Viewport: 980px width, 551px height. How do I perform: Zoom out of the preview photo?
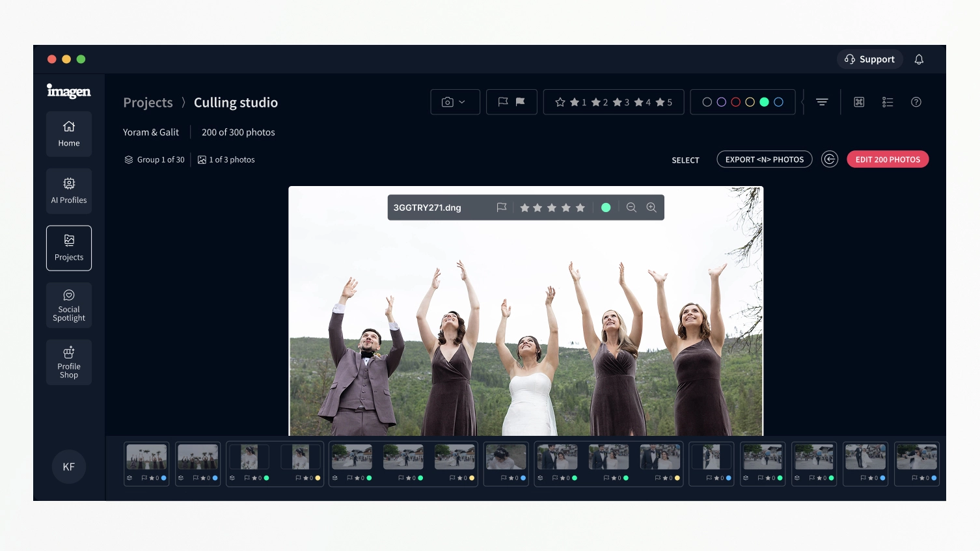(631, 208)
